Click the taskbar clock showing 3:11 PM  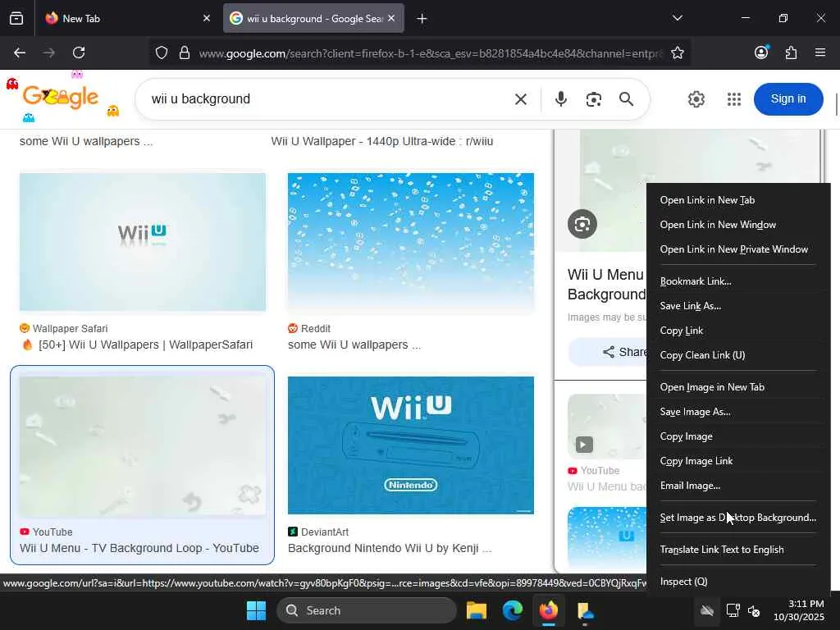(x=798, y=610)
